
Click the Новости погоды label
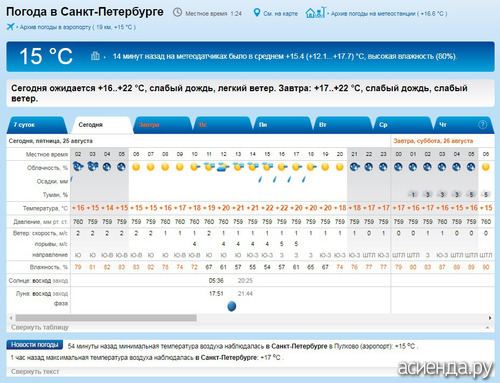click(35, 345)
